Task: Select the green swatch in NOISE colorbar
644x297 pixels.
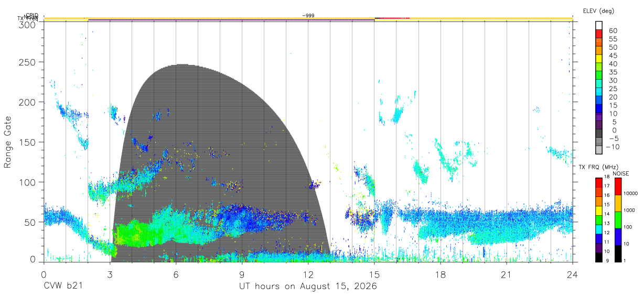Action: click(618, 220)
